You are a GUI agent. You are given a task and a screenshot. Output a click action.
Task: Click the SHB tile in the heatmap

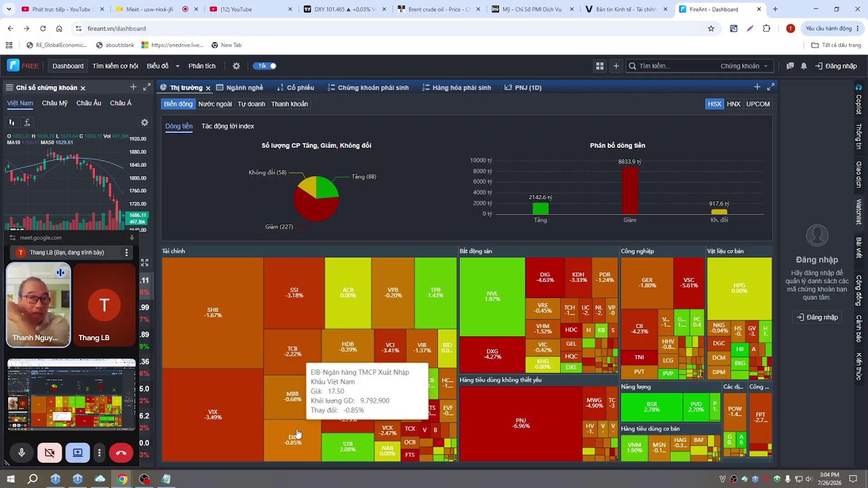point(213,312)
